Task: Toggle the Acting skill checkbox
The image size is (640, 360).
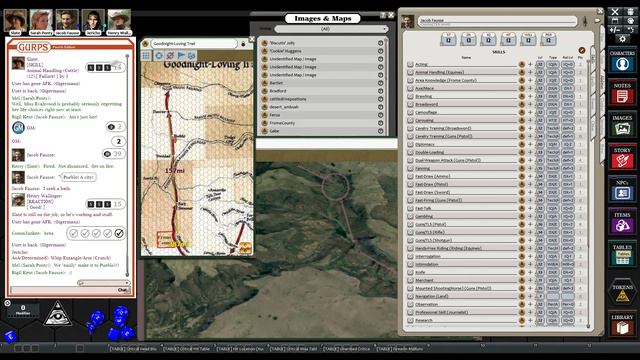Action: (410, 64)
